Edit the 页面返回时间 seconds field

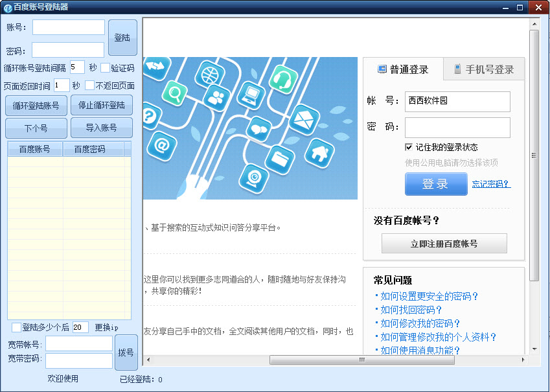(62, 85)
